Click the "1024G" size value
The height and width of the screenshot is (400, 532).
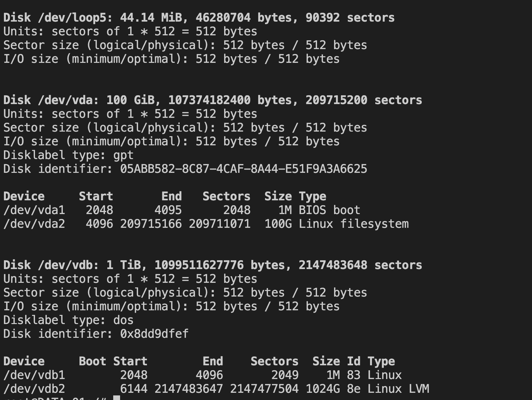(323, 389)
